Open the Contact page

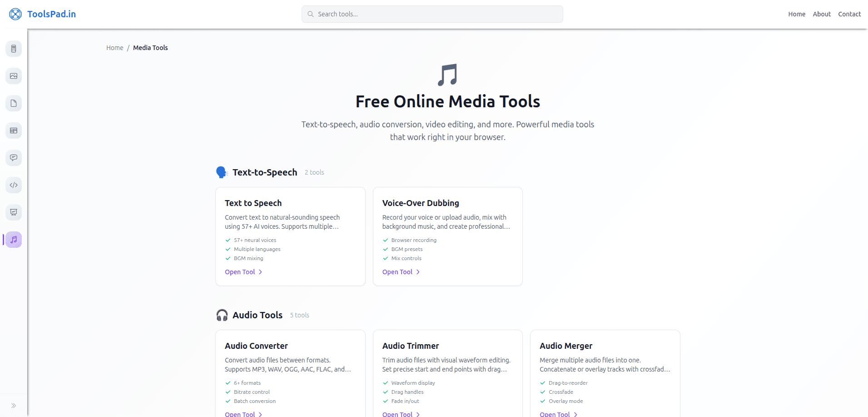[x=849, y=14]
